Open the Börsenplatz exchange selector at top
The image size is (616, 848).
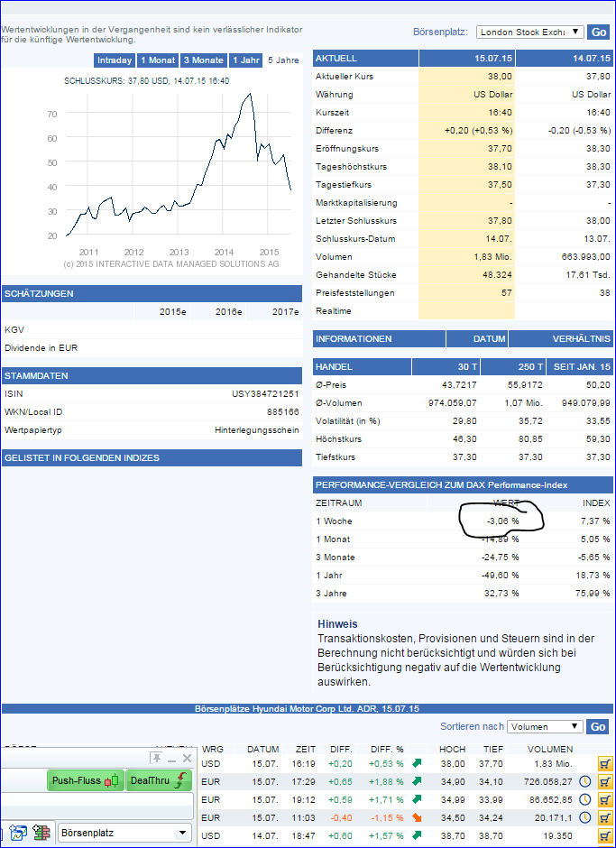click(x=530, y=32)
